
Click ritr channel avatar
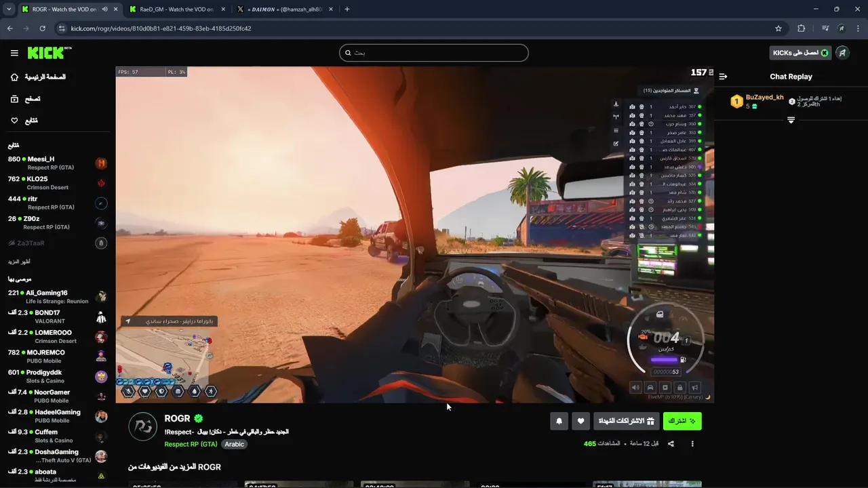pos(101,203)
